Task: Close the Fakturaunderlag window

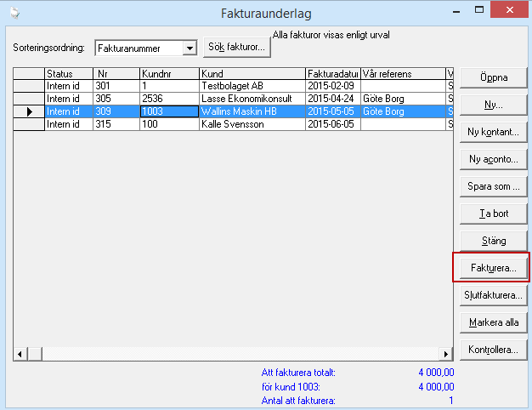Action: pyautogui.click(x=510, y=10)
